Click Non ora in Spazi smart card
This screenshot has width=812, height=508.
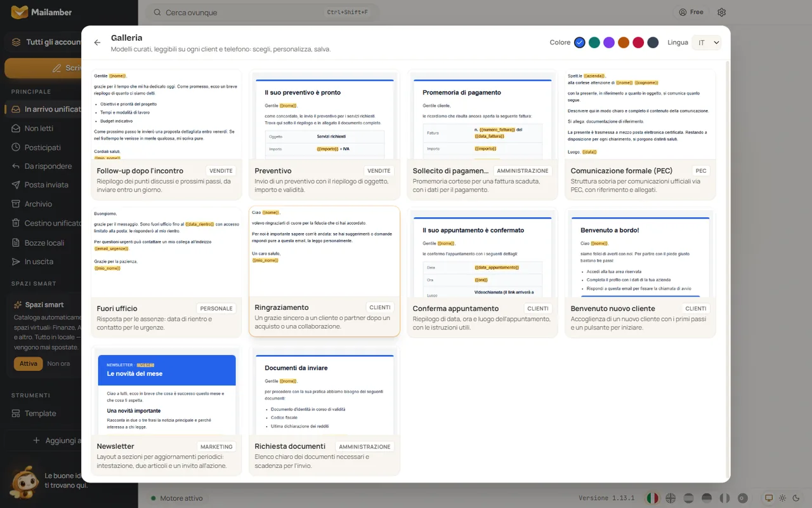(x=58, y=364)
